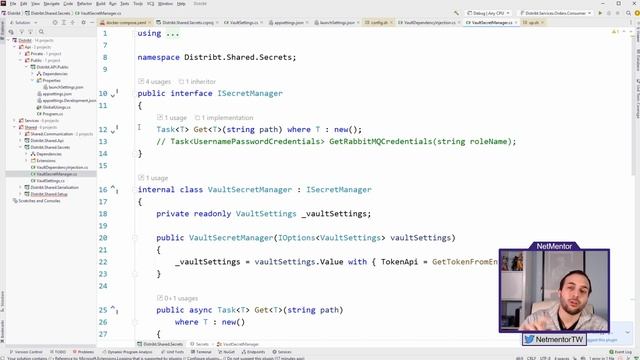The width and height of the screenshot is (640, 360).
Task: Open the Unit Tests tool window
Action: coord(173,352)
